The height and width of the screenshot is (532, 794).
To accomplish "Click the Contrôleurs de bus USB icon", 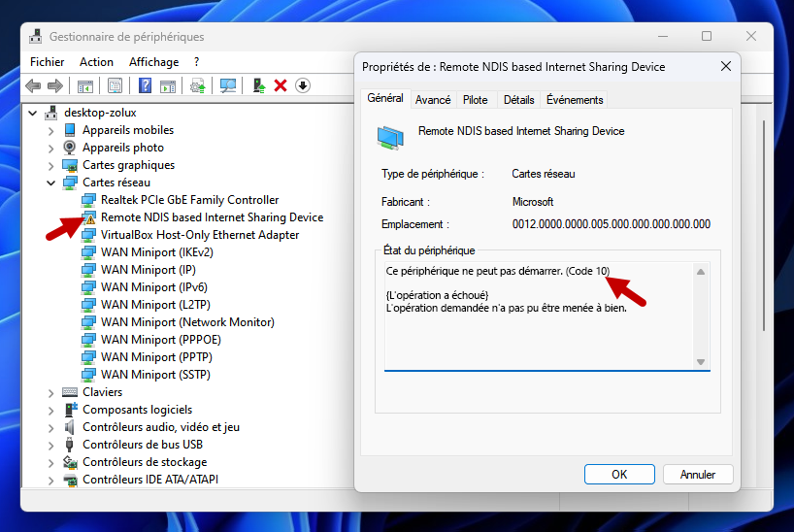I will pos(69,445).
